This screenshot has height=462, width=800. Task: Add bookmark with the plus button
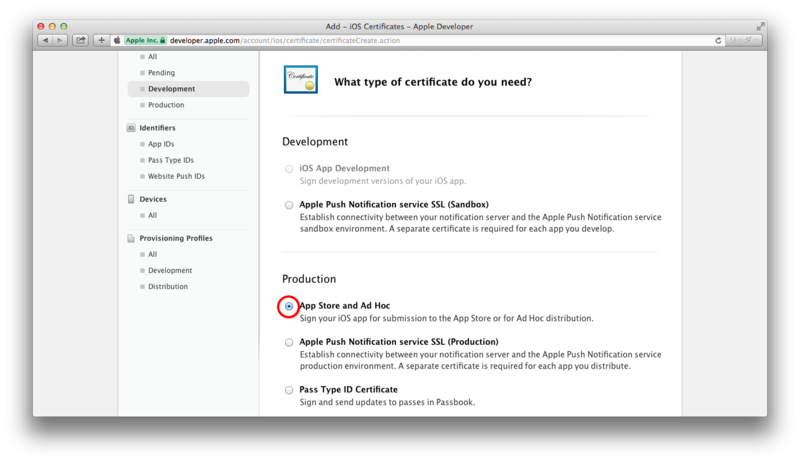point(101,40)
